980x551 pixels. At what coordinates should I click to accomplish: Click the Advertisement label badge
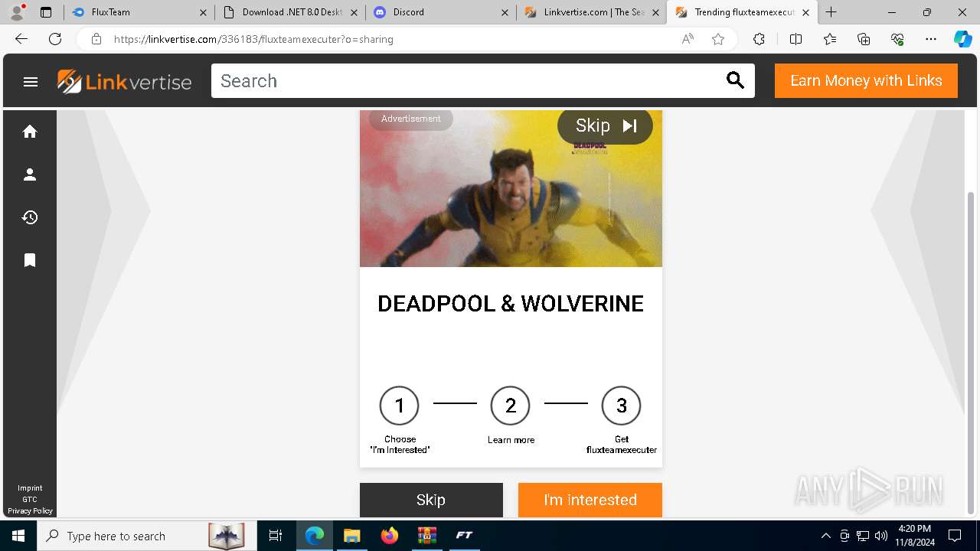click(x=411, y=119)
